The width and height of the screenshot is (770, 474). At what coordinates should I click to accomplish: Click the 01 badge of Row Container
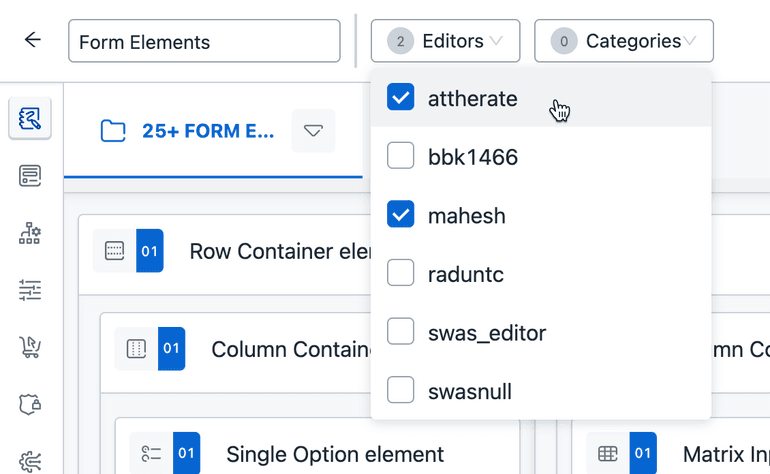coord(150,251)
